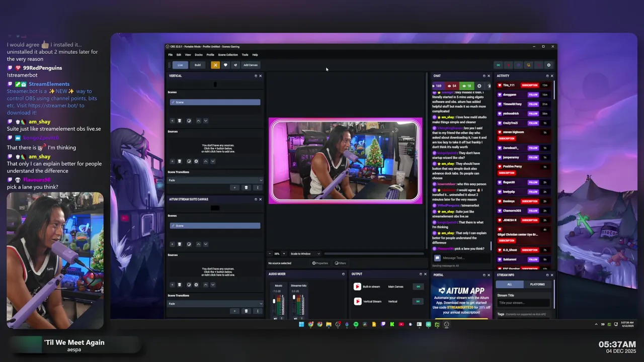
Task: Open the Docks menu
Action: click(x=199, y=55)
